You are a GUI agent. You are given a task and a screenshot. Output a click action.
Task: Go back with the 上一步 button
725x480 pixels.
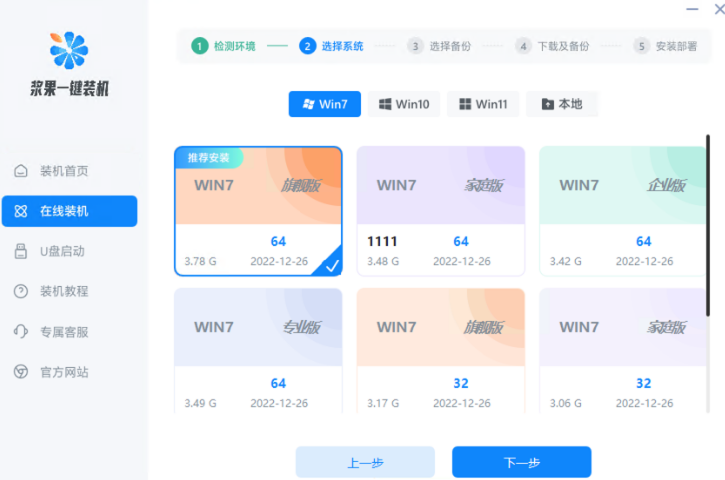[365, 462]
